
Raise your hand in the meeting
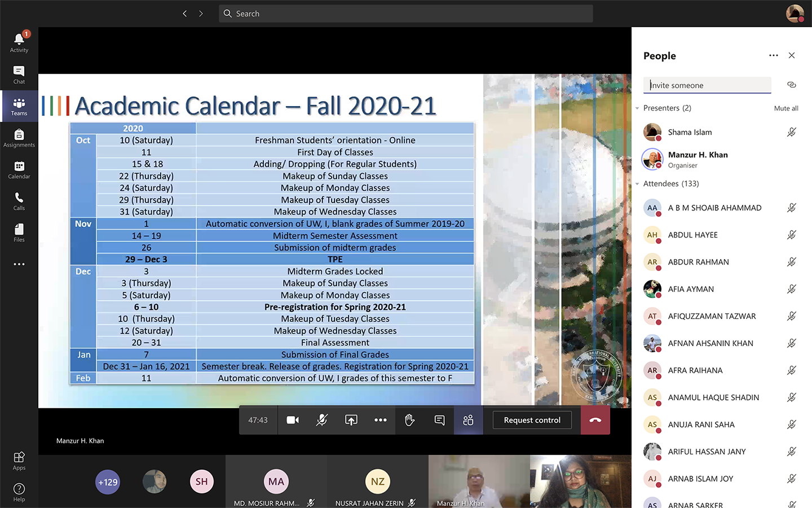[x=410, y=420]
